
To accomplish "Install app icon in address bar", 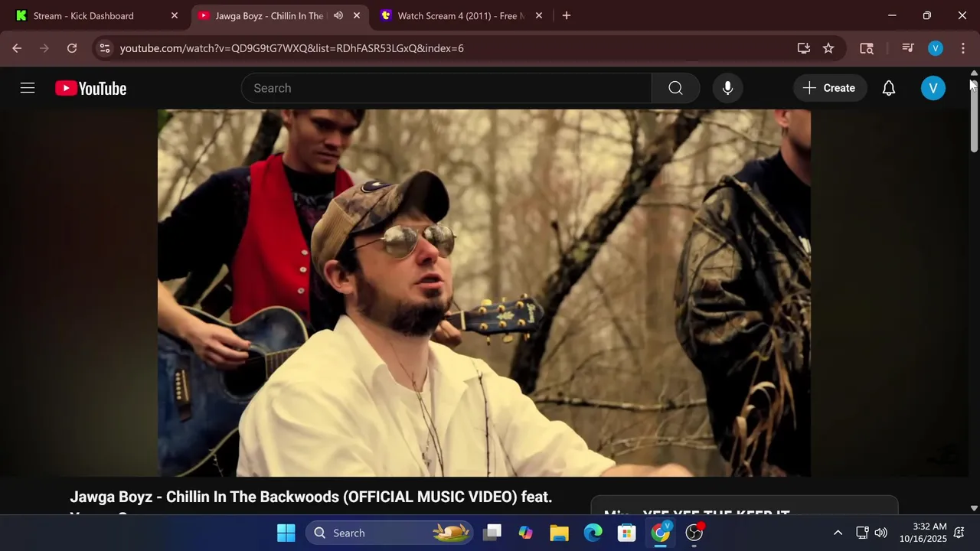I will coord(803,48).
